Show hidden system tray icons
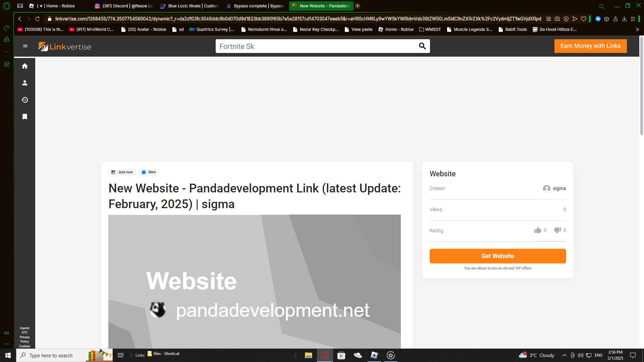 click(564, 355)
